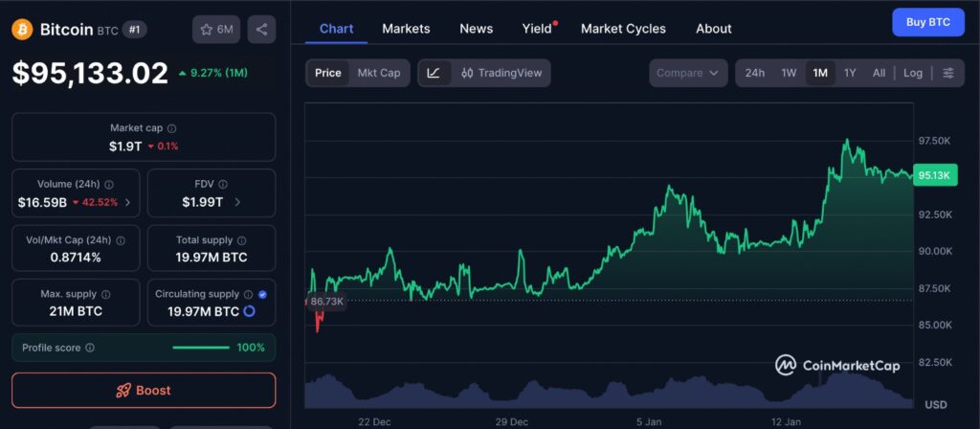Select the line chart icon
This screenshot has width=980, height=429.
(434, 73)
